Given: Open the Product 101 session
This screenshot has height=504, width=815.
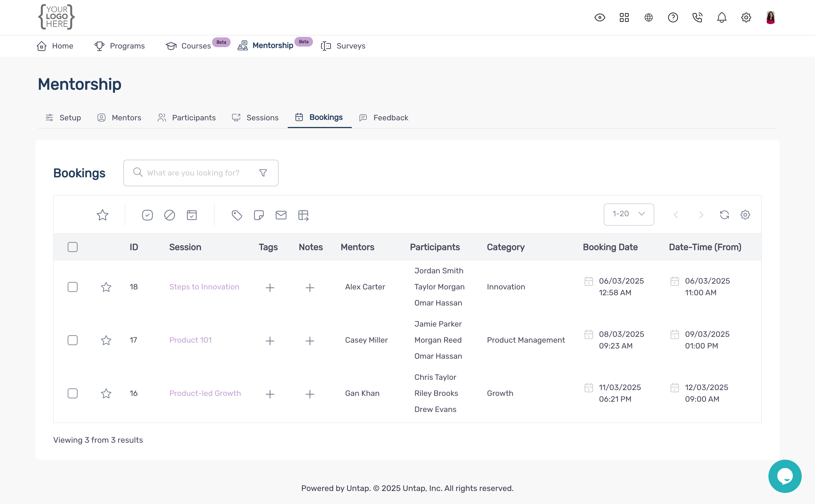Looking at the screenshot, I should click(x=190, y=340).
